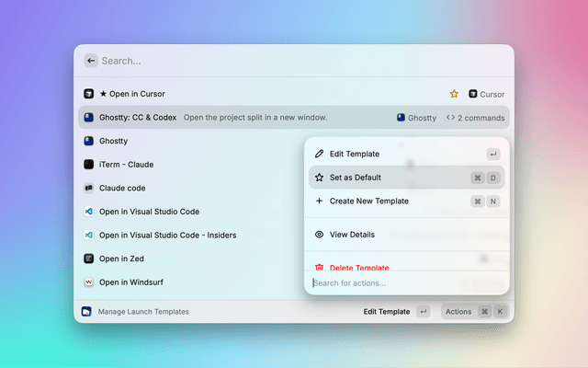Click the yellow star default icon
Image resolution: width=588 pixels, height=368 pixels.
(454, 94)
